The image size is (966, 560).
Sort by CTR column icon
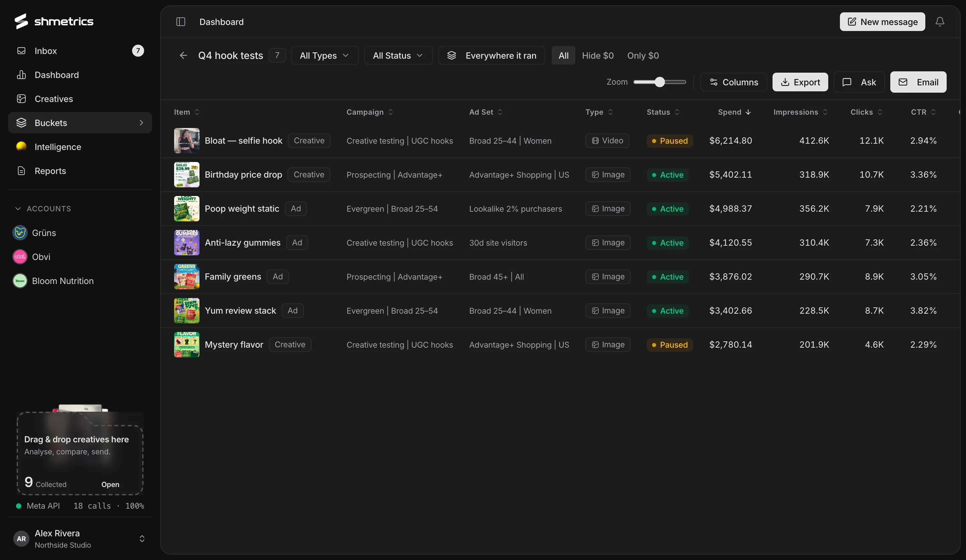[x=933, y=112]
